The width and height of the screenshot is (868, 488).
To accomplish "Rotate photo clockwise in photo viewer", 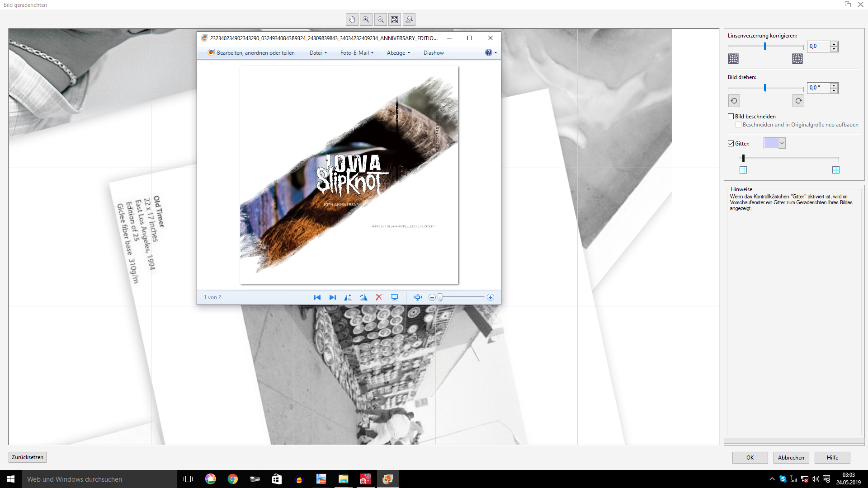I will (x=363, y=297).
